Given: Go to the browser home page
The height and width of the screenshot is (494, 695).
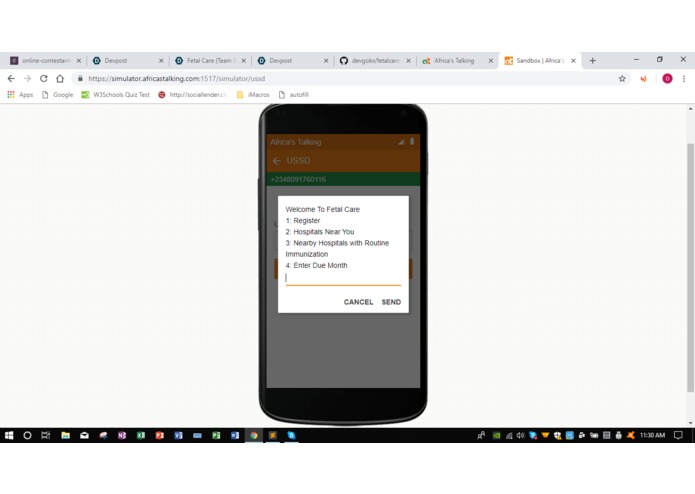Looking at the screenshot, I should click(x=60, y=78).
